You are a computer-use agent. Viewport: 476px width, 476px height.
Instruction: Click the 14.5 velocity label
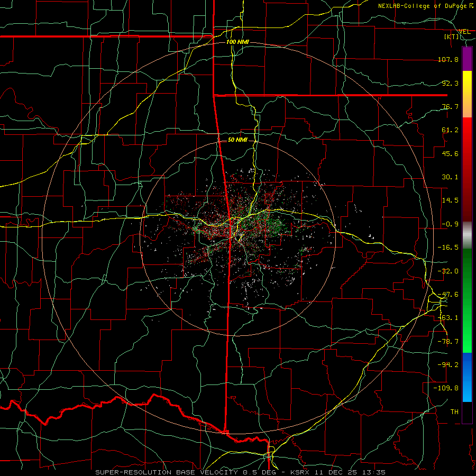click(x=450, y=200)
